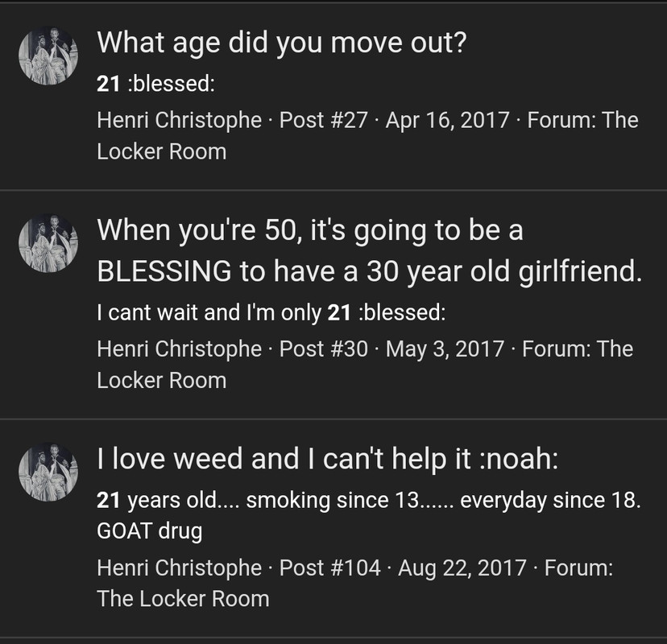Open avatar beside the 30 year old girlfriend post

(x=48, y=244)
